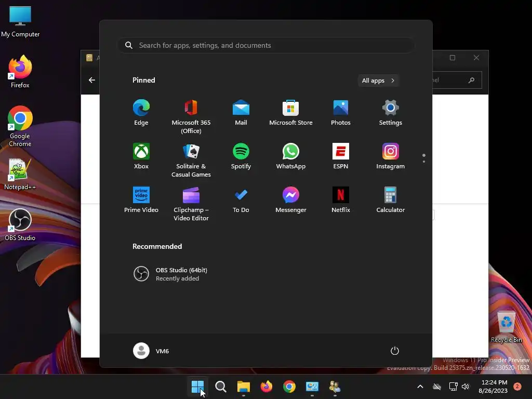
Task: Launch Spotify from pinned apps
Action: point(241,156)
